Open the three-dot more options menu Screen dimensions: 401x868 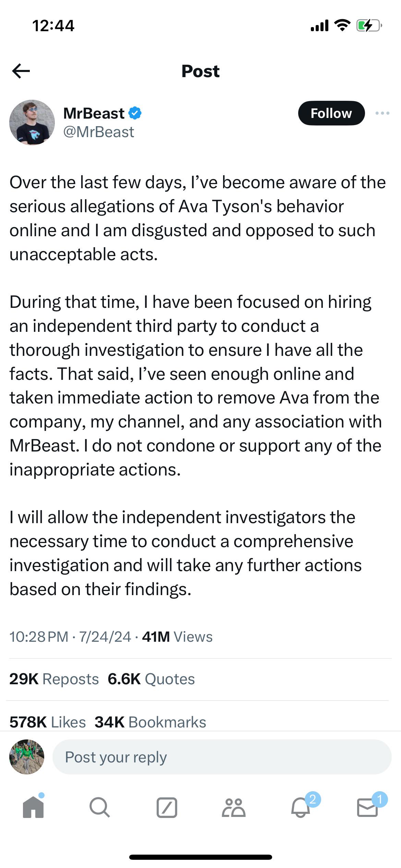(x=382, y=113)
